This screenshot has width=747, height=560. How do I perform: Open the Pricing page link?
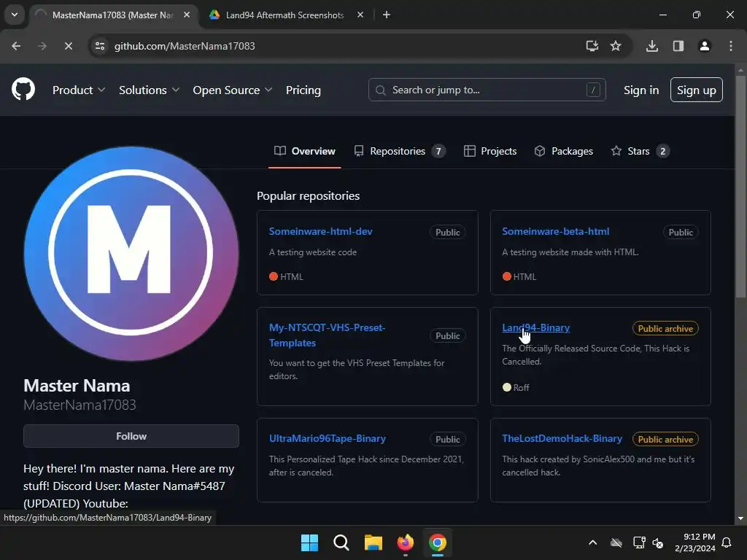303,90
